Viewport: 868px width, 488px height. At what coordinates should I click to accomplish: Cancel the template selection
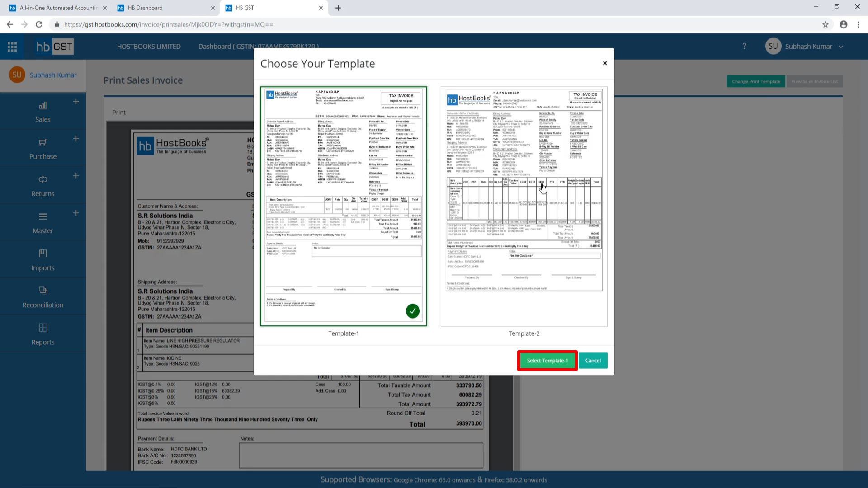click(593, 361)
